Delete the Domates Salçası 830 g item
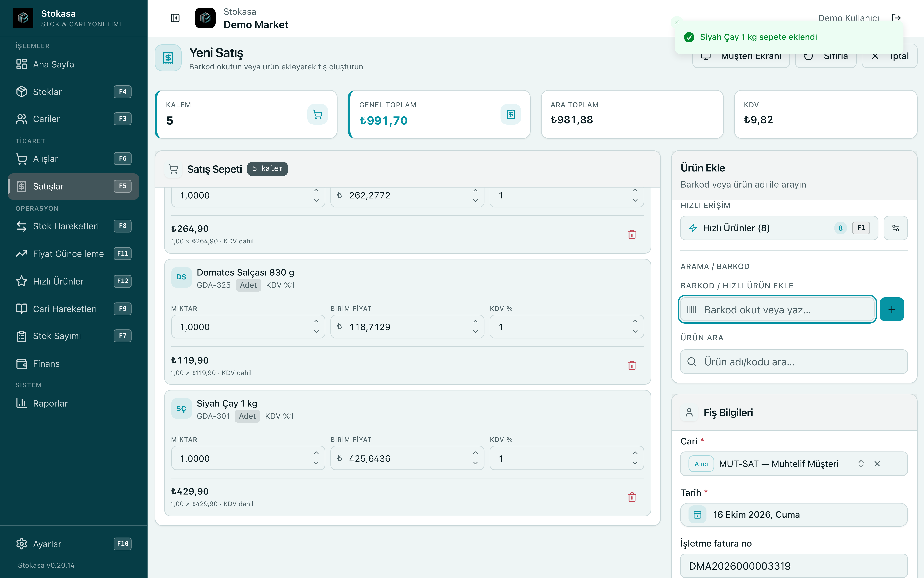Image resolution: width=924 pixels, height=578 pixels. pos(632,365)
